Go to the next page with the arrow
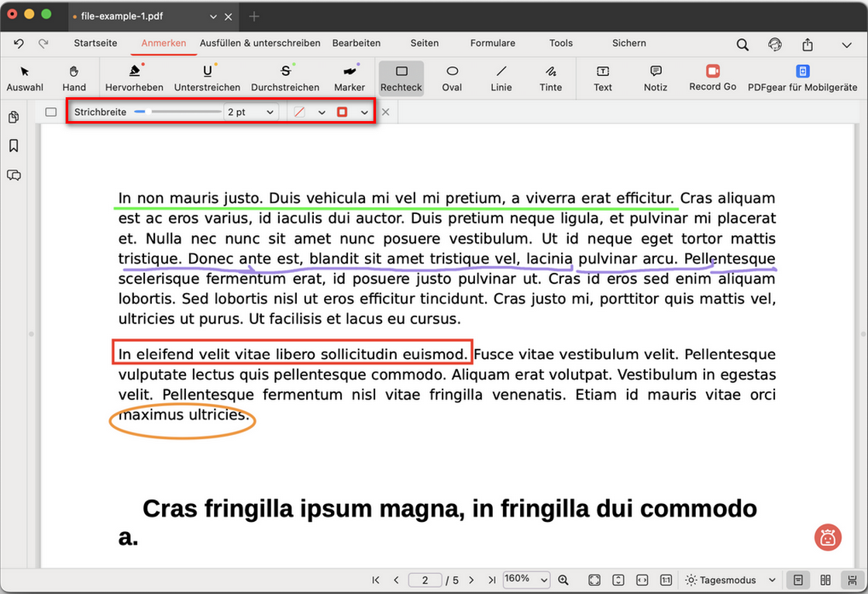 [x=470, y=579]
